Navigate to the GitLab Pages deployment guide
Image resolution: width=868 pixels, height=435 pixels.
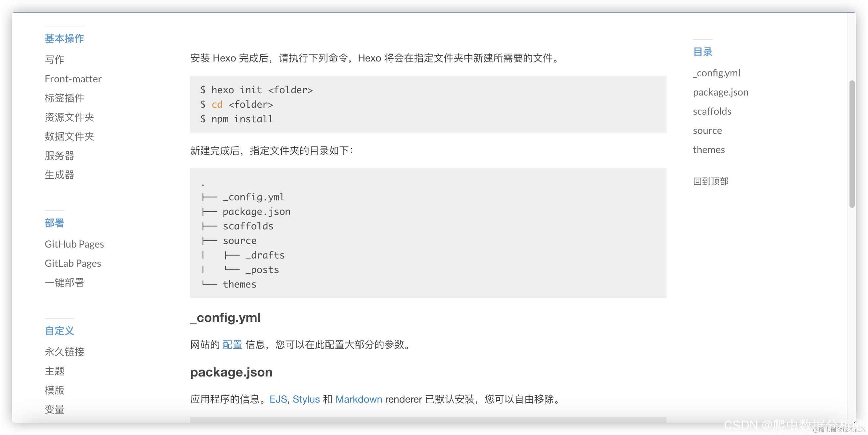(73, 263)
